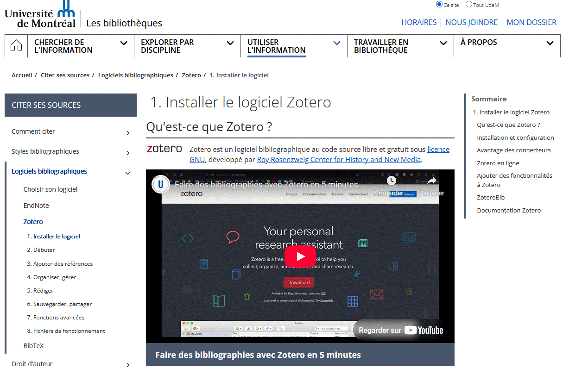This screenshot has height=375, width=588.
Task: Click the Regarder sur YouTube badge
Action: (x=401, y=330)
